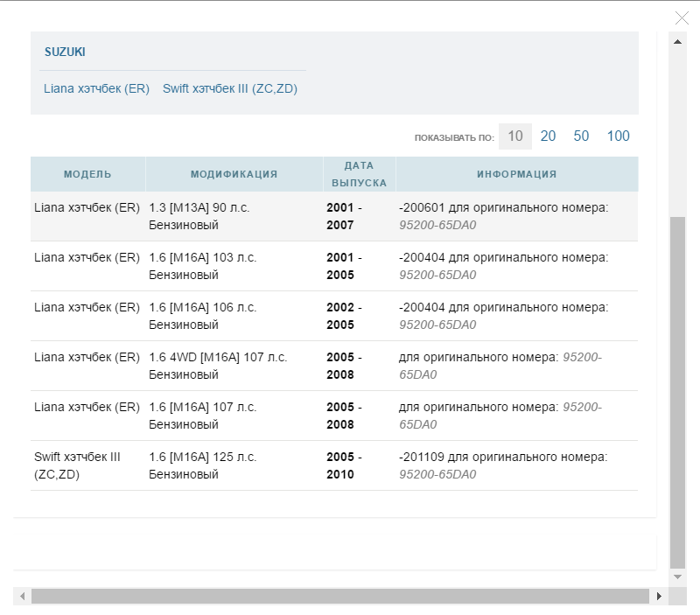Click the SUZUKI brand heading
700x615 pixels.
click(x=65, y=52)
